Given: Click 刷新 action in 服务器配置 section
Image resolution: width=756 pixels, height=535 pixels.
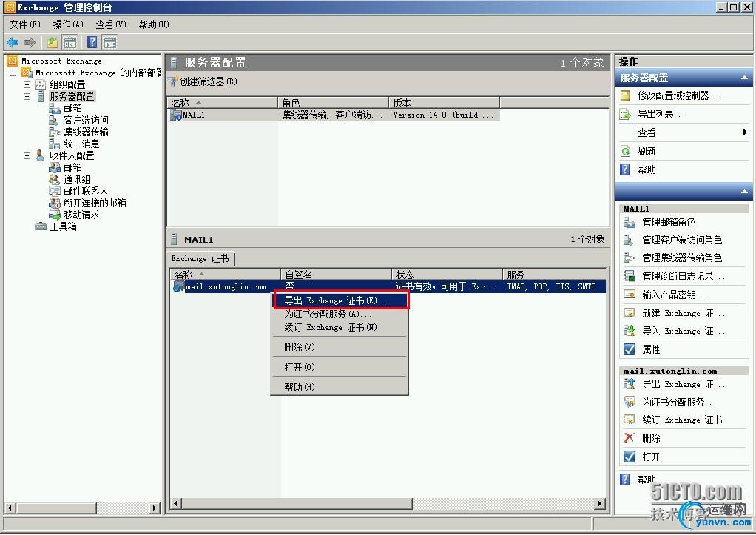Looking at the screenshot, I should pos(647,151).
